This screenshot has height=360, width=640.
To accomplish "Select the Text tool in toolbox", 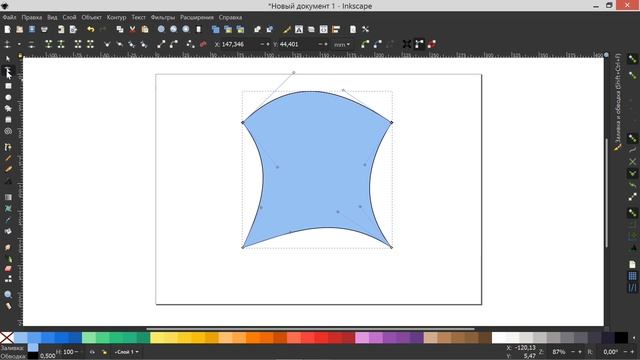I will pos(8,181).
